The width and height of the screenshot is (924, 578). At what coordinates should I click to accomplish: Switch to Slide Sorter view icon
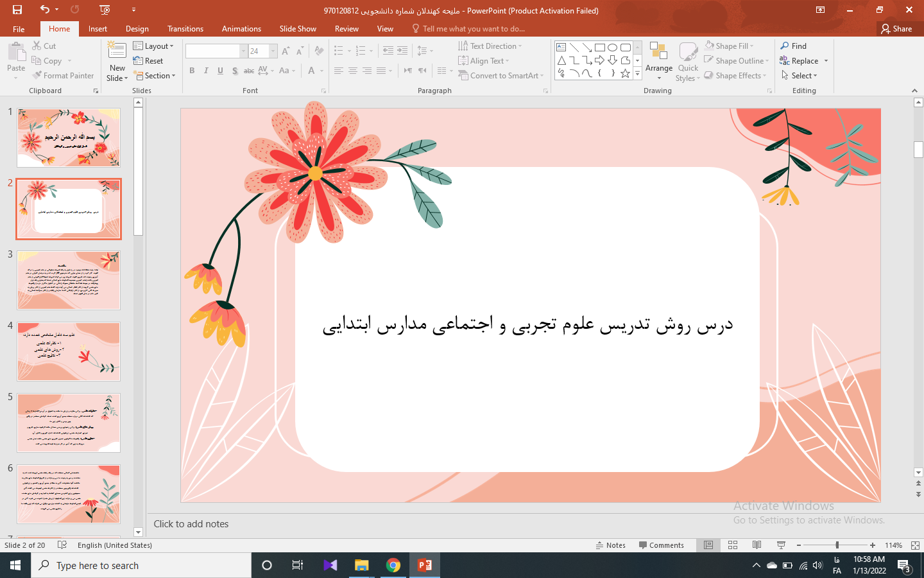click(733, 545)
